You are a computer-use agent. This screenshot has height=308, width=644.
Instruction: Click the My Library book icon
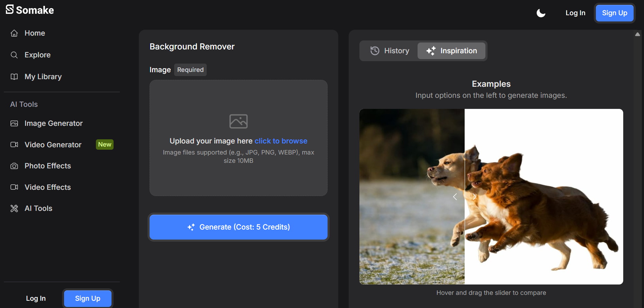(14, 77)
